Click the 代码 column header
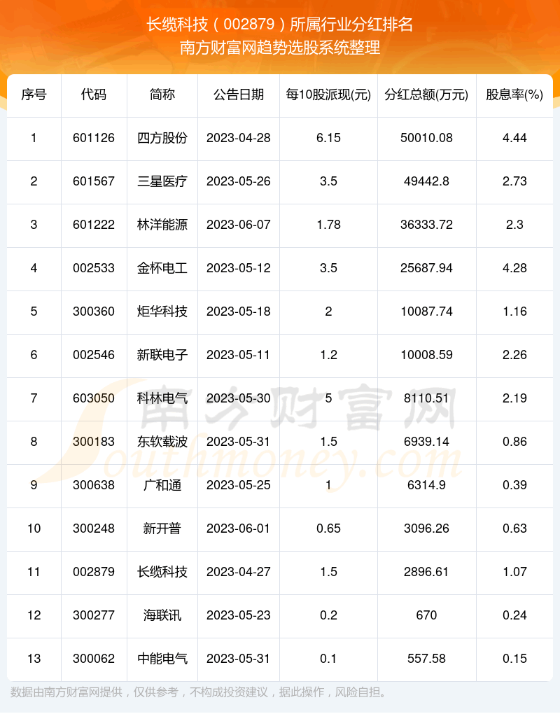 pos(94,94)
